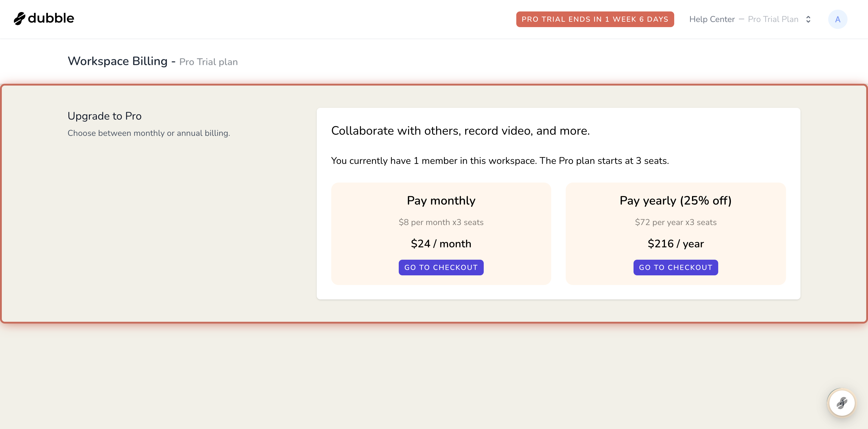This screenshot has width=868, height=429.
Task: Open the Pro Trial Plan workspace dropdown
Action: pos(773,19)
